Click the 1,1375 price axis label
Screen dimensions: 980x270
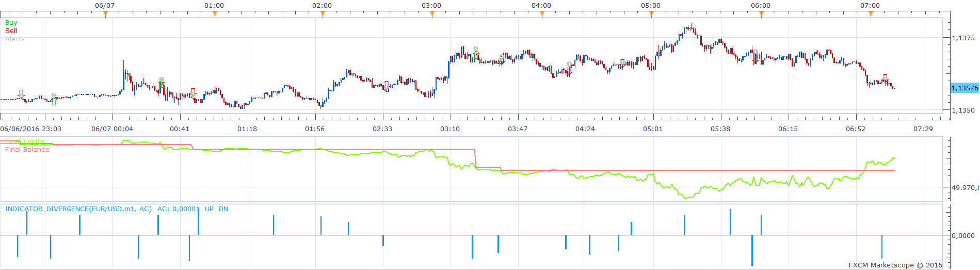[963, 38]
